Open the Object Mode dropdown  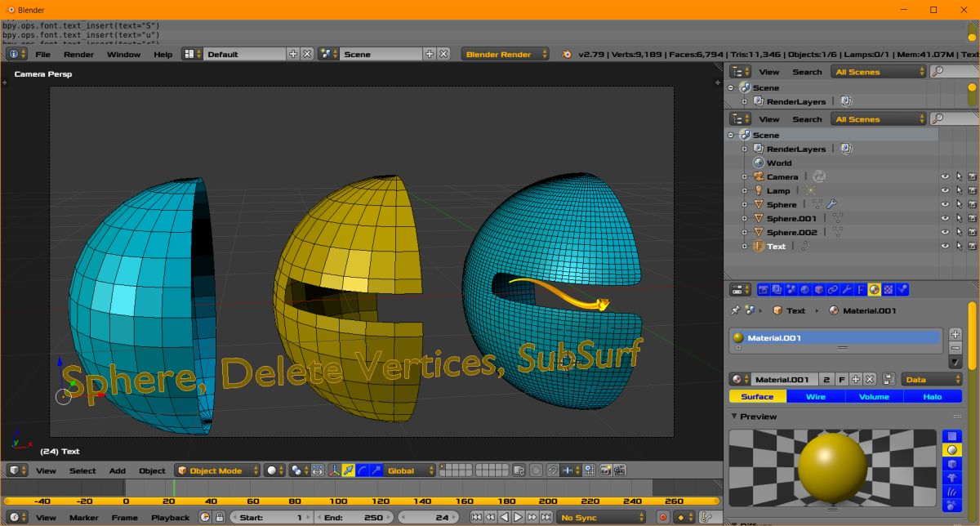pyautogui.click(x=217, y=470)
